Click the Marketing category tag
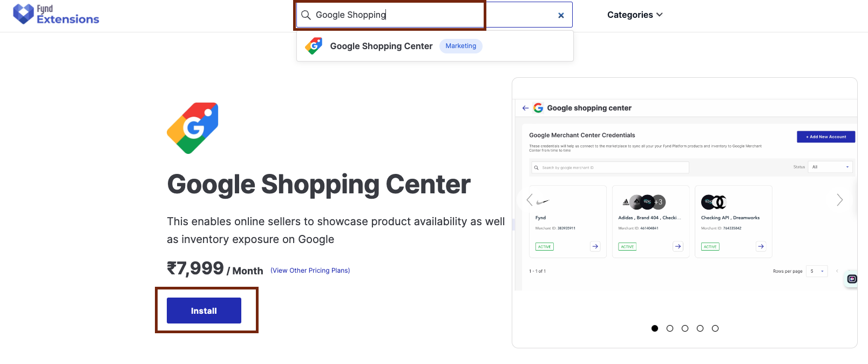 pos(460,46)
